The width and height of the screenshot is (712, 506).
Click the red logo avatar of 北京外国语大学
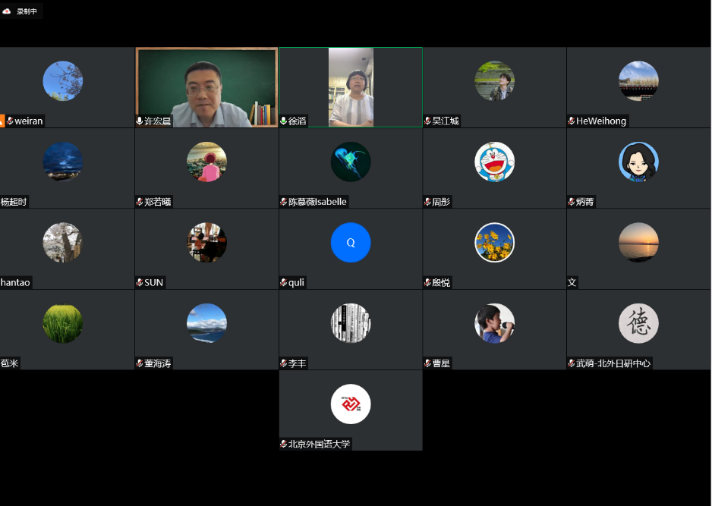(350, 404)
